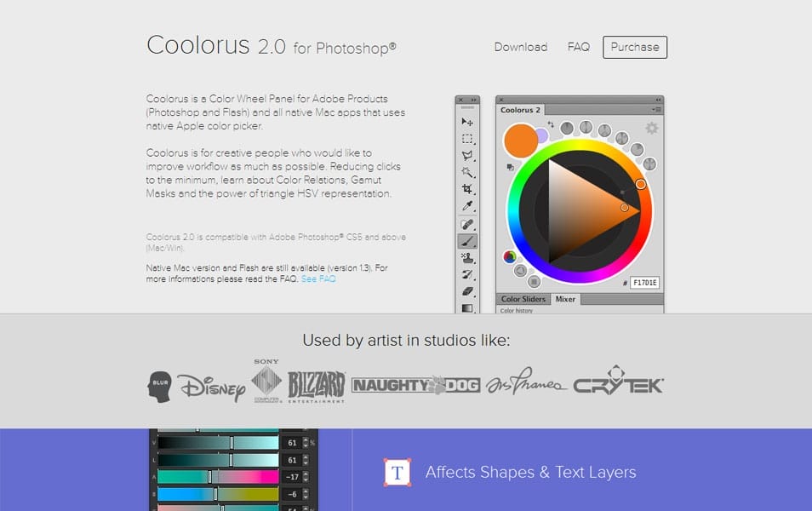
Task: Click the Sony Computer Entertainment logo
Action: click(x=266, y=381)
